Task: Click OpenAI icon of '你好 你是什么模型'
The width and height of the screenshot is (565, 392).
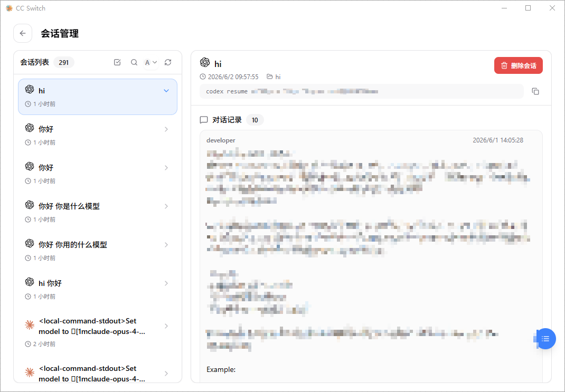Action: [30, 205]
